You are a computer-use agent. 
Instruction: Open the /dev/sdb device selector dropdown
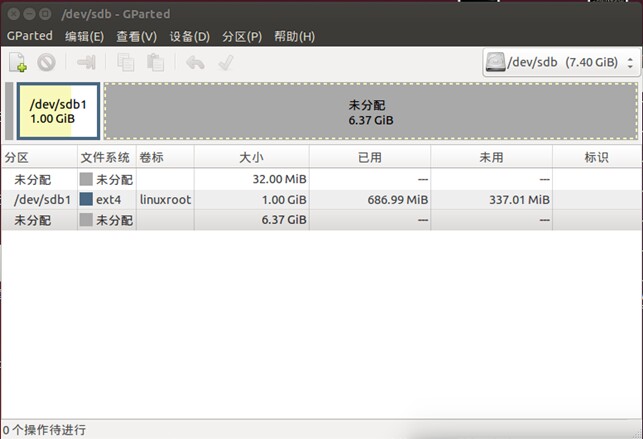560,62
